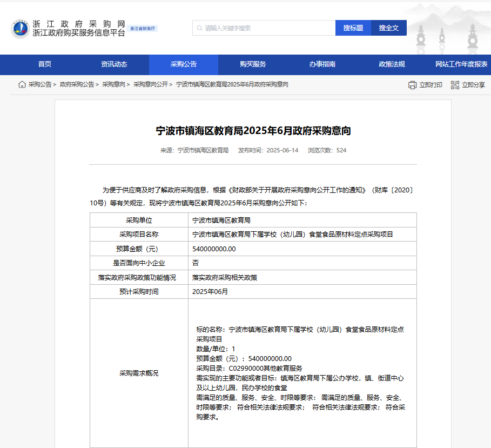Click the source text 来源：宁波市镇海区教育局

point(194,150)
